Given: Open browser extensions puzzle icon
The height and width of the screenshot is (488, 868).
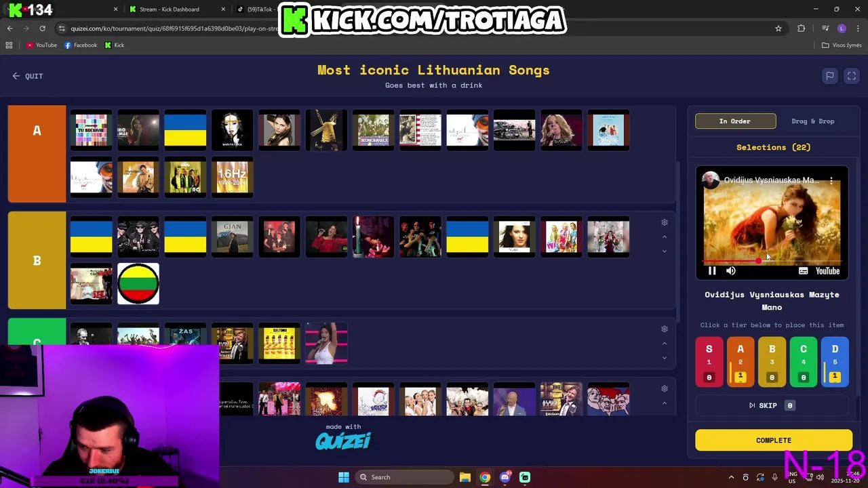Looking at the screenshot, I should click(802, 28).
